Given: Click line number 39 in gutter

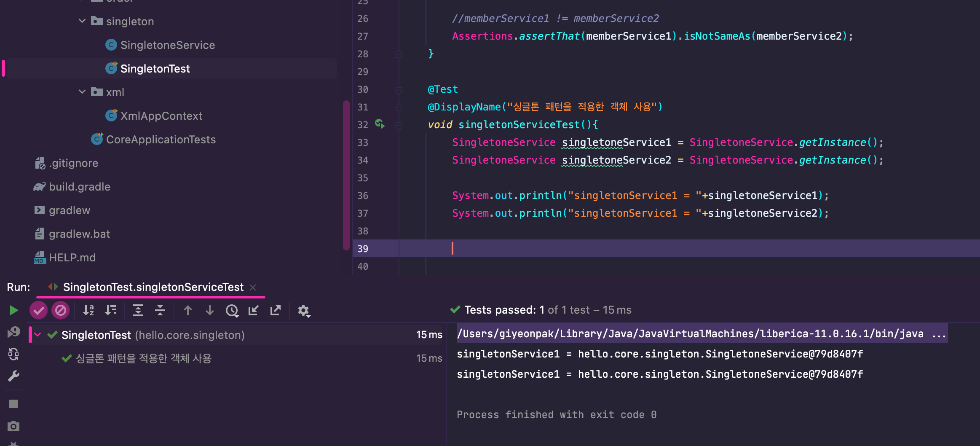Looking at the screenshot, I should [363, 249].
